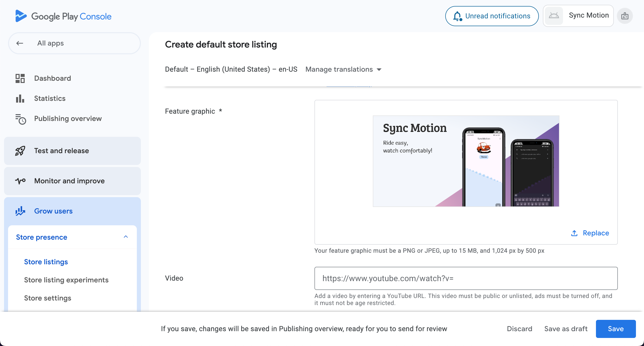The image size is (644, 346).
Task: Go to Store listing experiments
Action: [66, 280]
